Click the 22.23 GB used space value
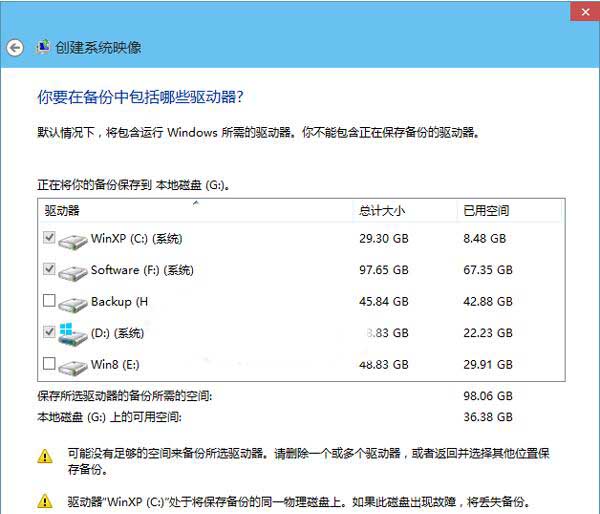This screenshot has width=600, height=514. point(488,333)
